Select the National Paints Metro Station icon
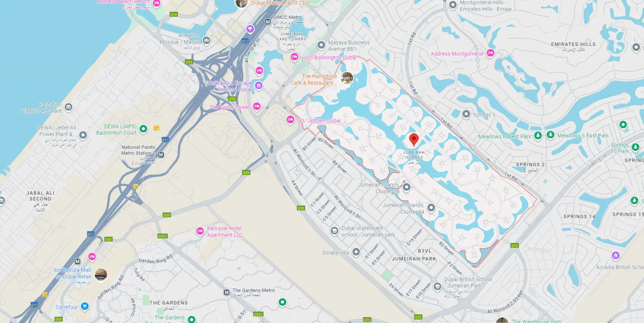The width and height of the screenshot is (644, 323). coord(161,155)
